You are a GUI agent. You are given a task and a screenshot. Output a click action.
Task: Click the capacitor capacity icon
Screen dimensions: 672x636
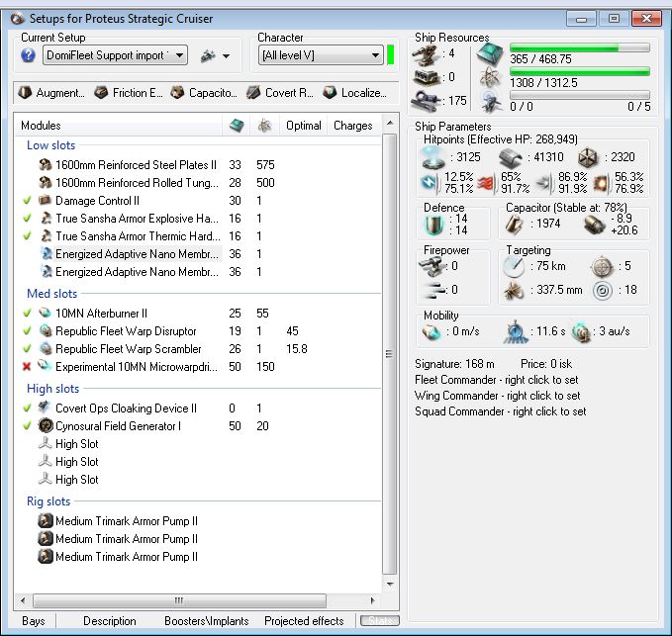pyautogui.click(x=515, y=225)
